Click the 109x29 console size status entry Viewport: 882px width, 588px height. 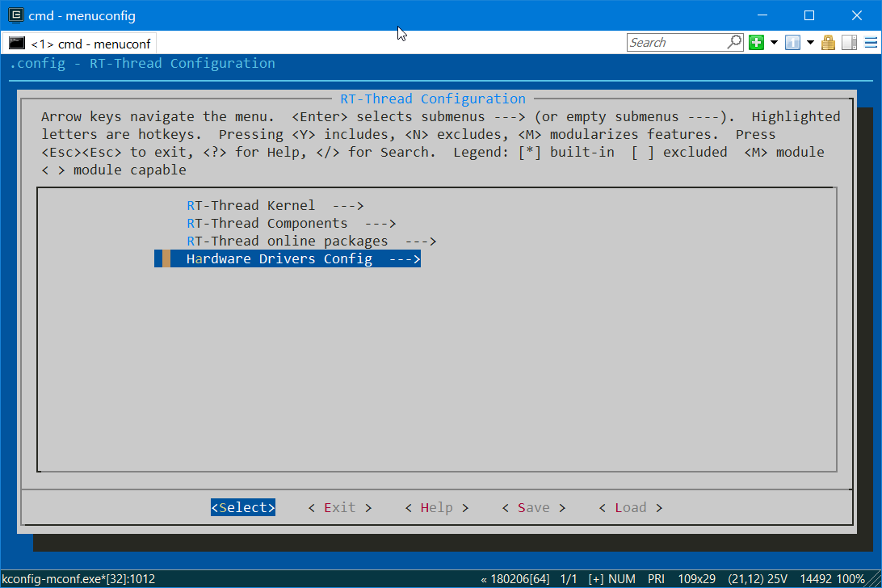click(x=696, y=579)
